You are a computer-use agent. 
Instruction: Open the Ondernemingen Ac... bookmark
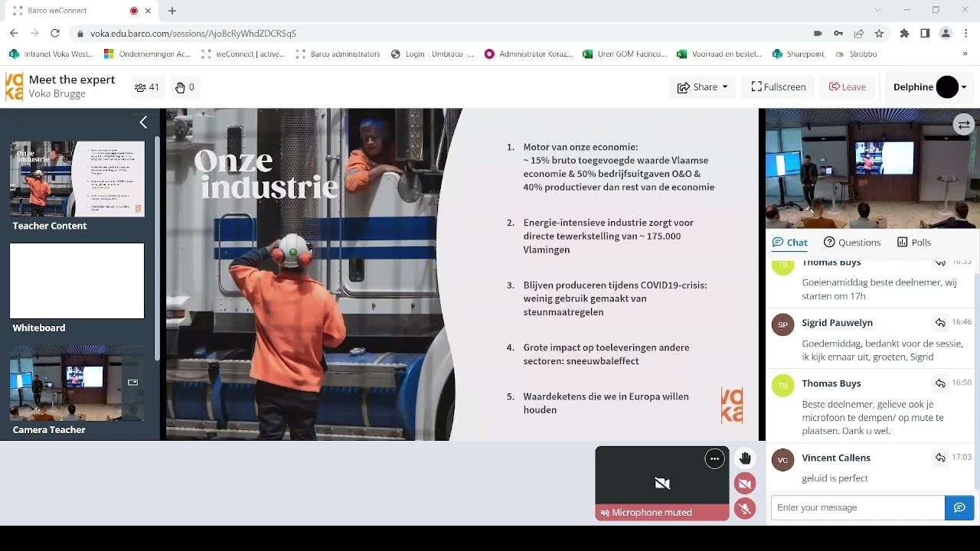pyautogui.click(x=148, y=54)
